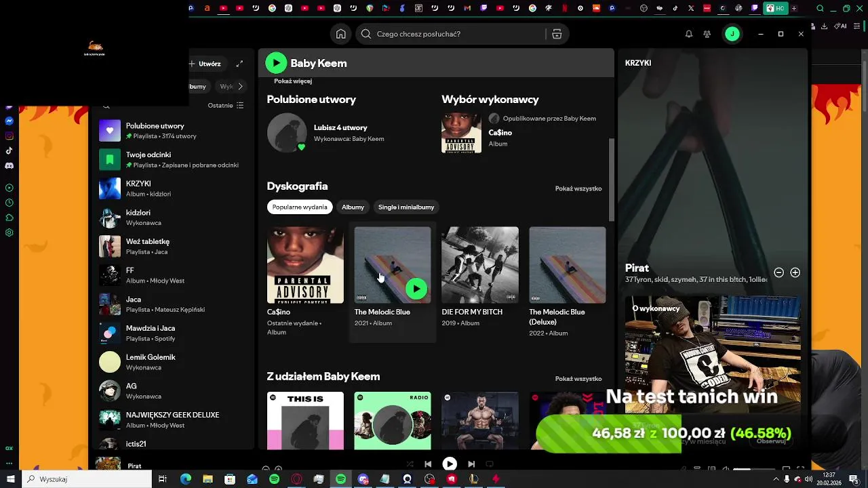Click 'Pokaż wszystko' beside 'Z udziałem Baby Keem'
Viewport: 868px width, 488px height.
click(x=578, y=379)
